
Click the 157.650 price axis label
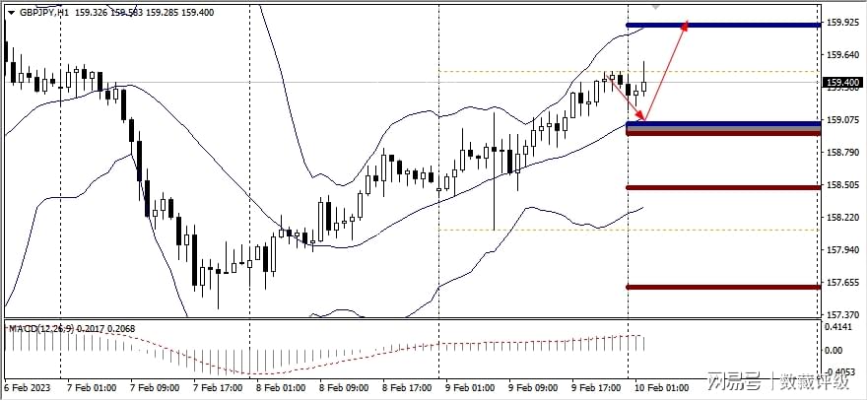click(x=842, y=283)
